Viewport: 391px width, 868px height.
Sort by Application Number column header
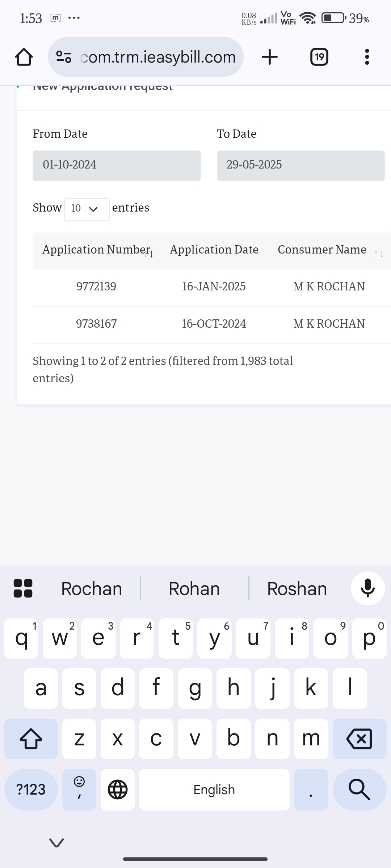point(97,250)
